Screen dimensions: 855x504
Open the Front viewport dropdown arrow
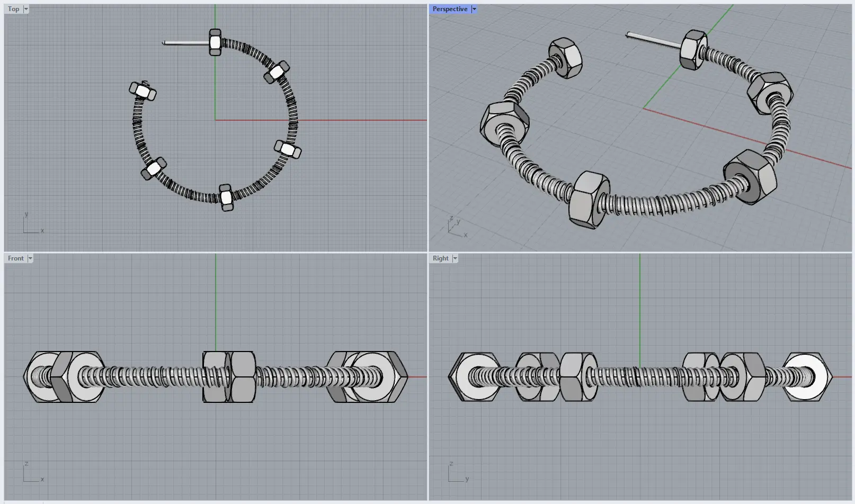pyautogui.click(x=30, y=258)
